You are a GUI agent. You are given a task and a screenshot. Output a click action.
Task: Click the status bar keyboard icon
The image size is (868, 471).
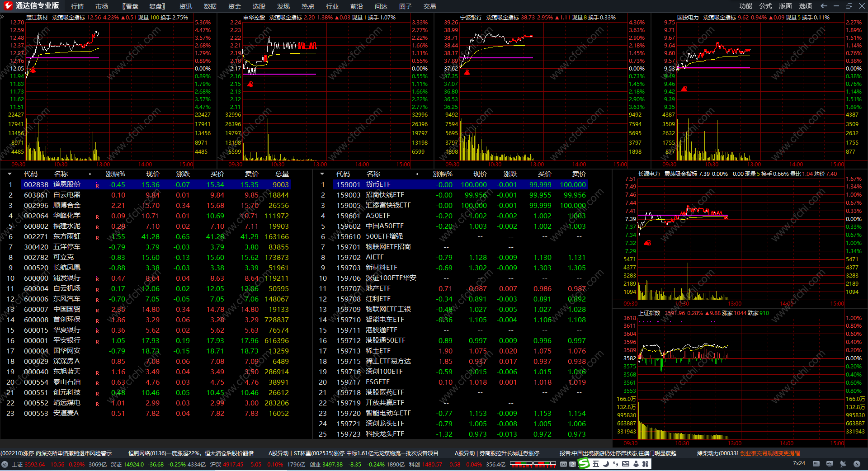[816, 464]
